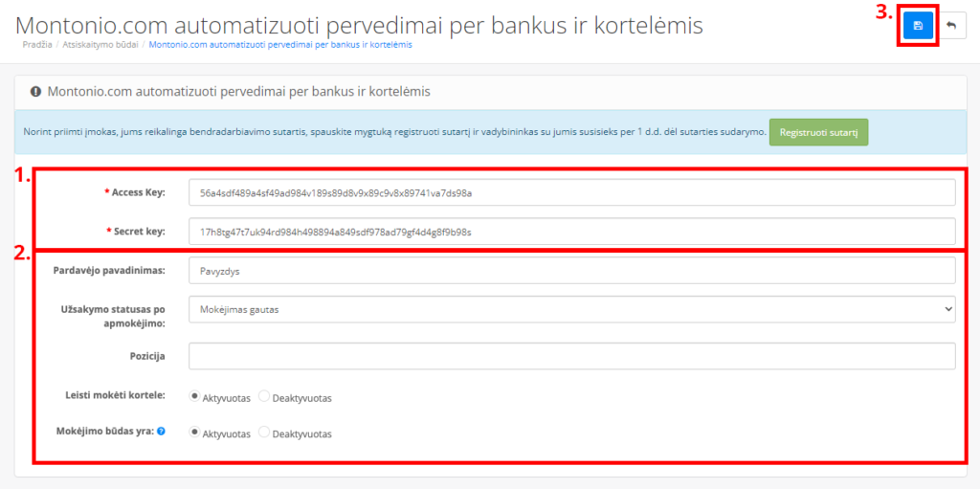Open the Montonio.com breadcrumb link
This screenshot has width=980, height=489.
coord(280,45)
